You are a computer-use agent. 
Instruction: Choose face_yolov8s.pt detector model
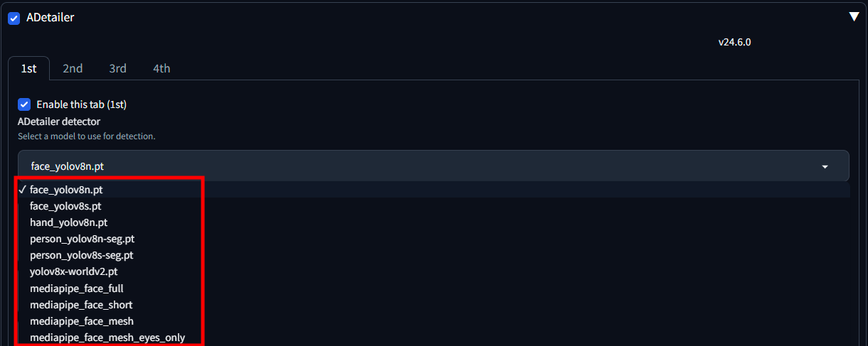[x=65, y=206]
